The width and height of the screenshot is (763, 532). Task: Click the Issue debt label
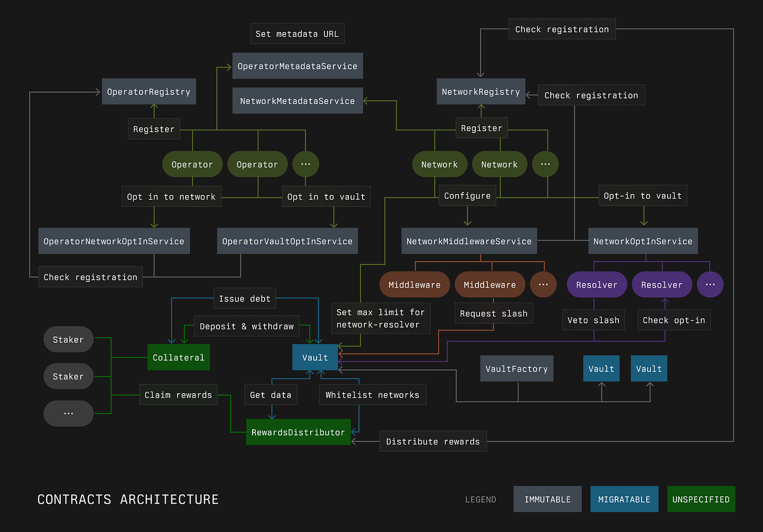coord(245,298)
